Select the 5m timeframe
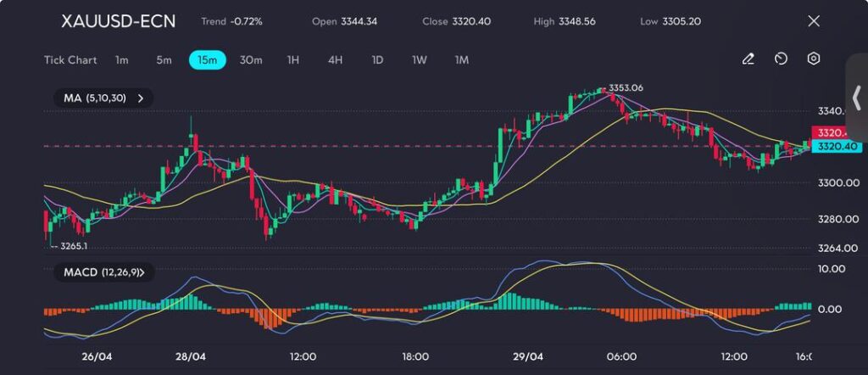 pos(164,60)
